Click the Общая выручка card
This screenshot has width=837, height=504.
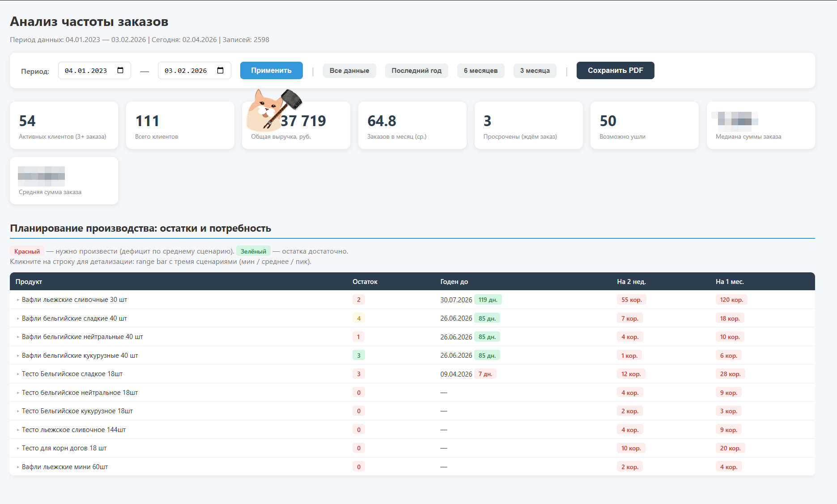click(296, 125)
